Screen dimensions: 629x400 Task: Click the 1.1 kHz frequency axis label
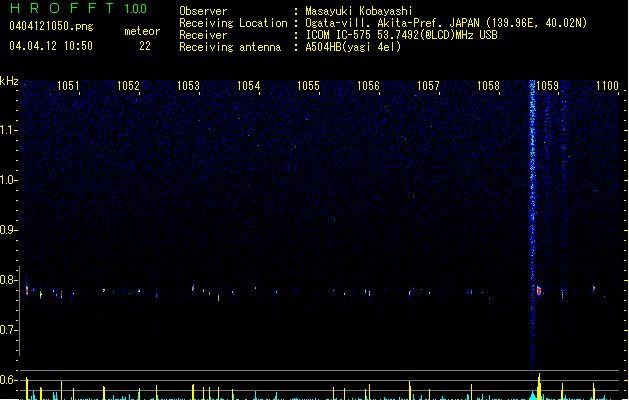8,130
